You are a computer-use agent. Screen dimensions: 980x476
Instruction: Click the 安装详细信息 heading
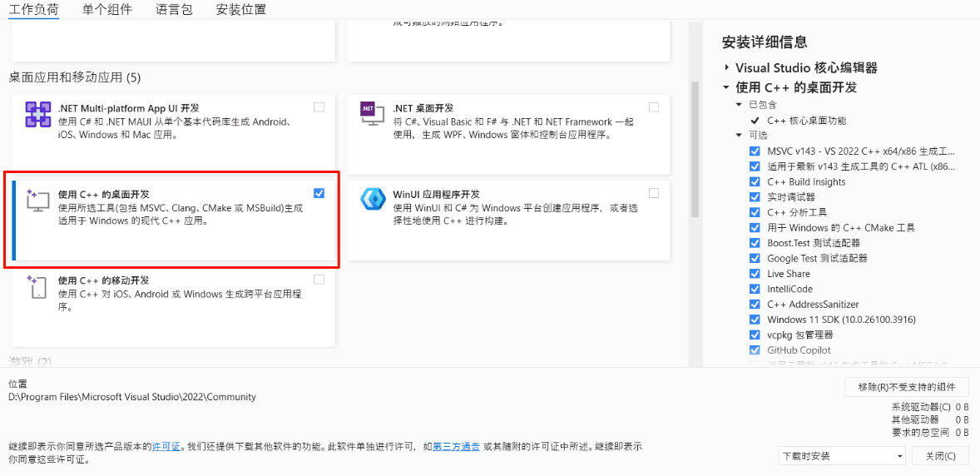click(765, 42)
